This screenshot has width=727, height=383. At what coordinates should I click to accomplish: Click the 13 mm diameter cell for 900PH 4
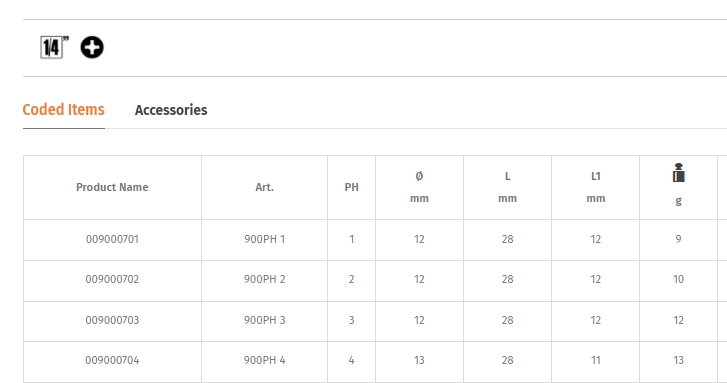click(x=419, y=360)
